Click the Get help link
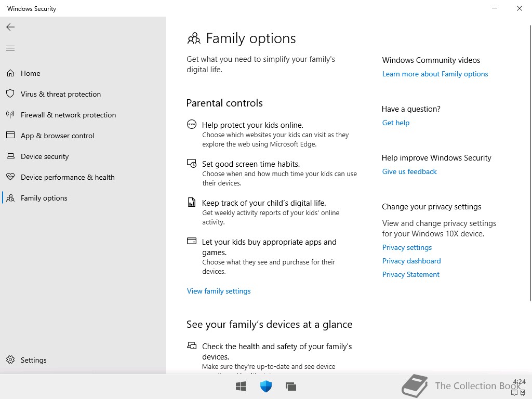 point(395,123)
